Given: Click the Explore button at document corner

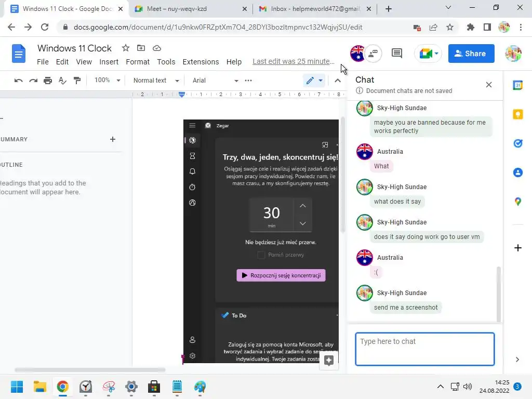Looking at the screenshot, I should (x=329, y=361).
